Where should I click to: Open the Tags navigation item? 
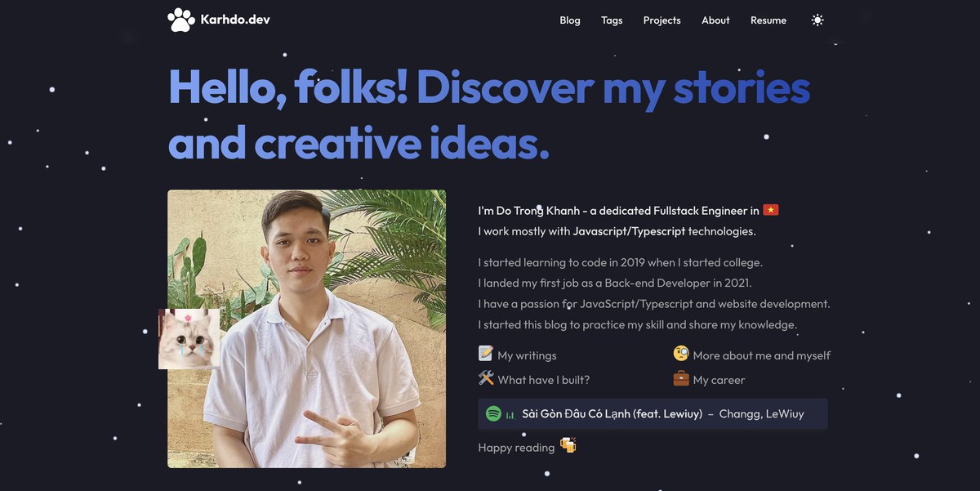point(612,20)
